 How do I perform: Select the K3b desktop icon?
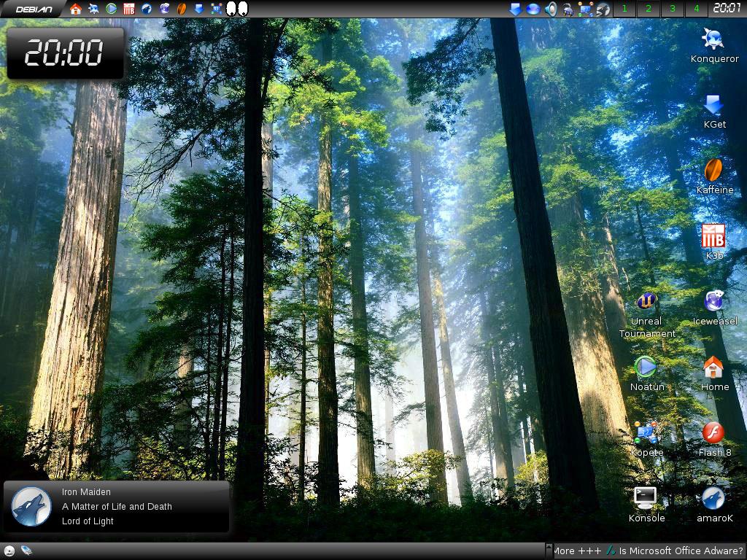point(713,242)
